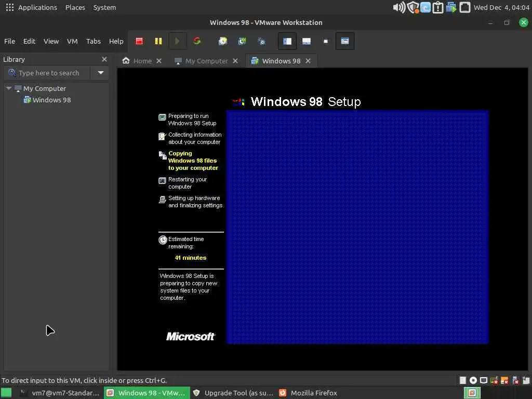This screenshot has width=532, height=399.
Task: Click the red Power Off VM button
Action: (x=139, y=41)
